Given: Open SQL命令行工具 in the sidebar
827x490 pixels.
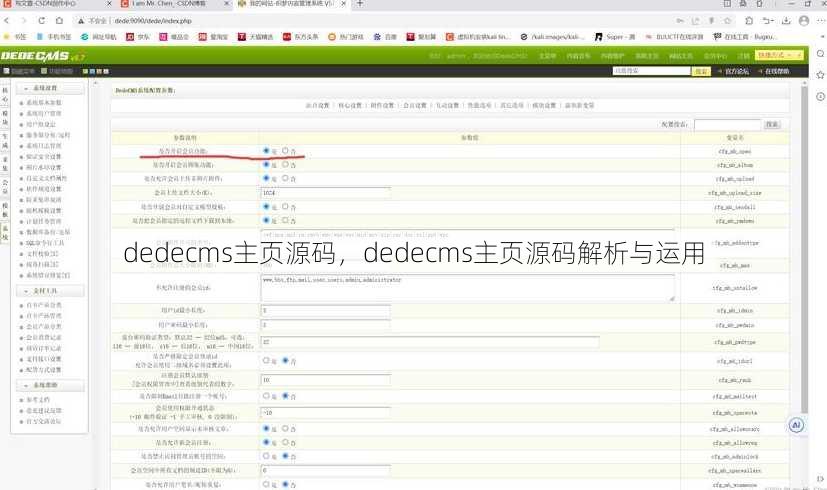Looking at the screenshot, I should [45, 243].
